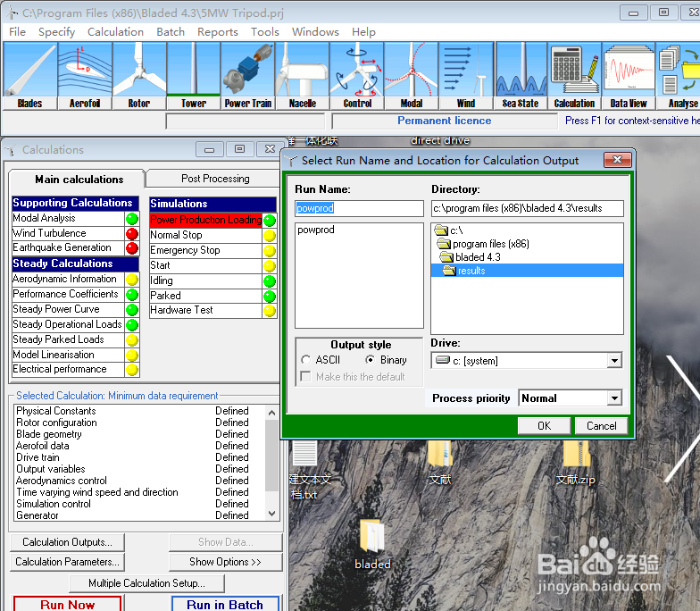Open the 'bladed' desktop folder icon
700x611 pixels.
click(372, 544)
